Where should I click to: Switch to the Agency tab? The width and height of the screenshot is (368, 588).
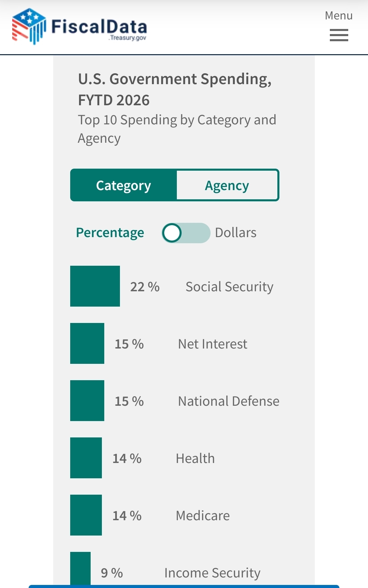(227, 185)
